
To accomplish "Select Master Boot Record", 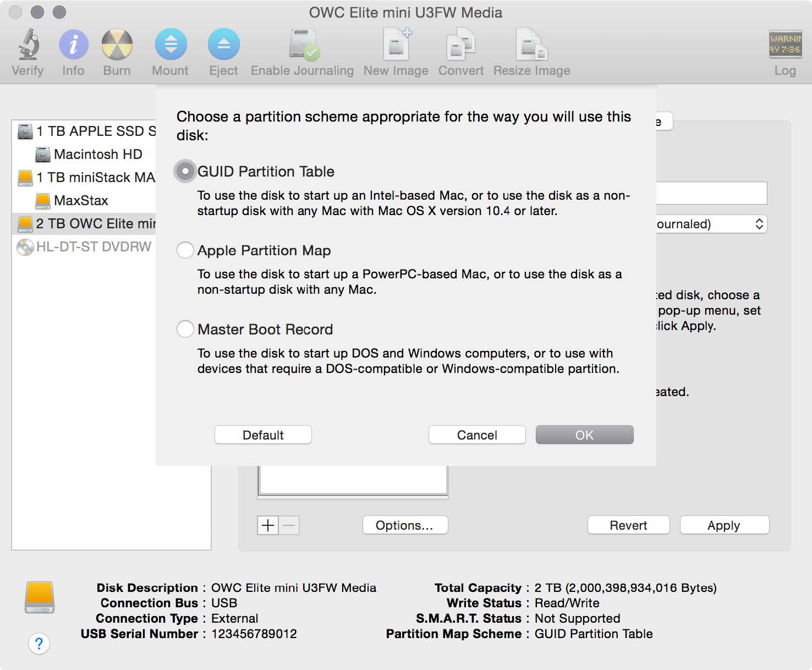I will pyautogui.click(x=185, y=329).
